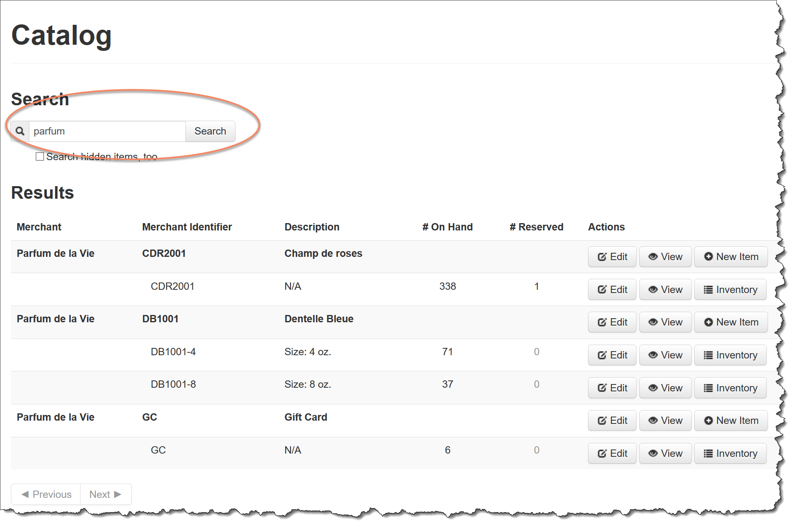
Task: Open Inventory for GC item row
Action: coord(730,454)
